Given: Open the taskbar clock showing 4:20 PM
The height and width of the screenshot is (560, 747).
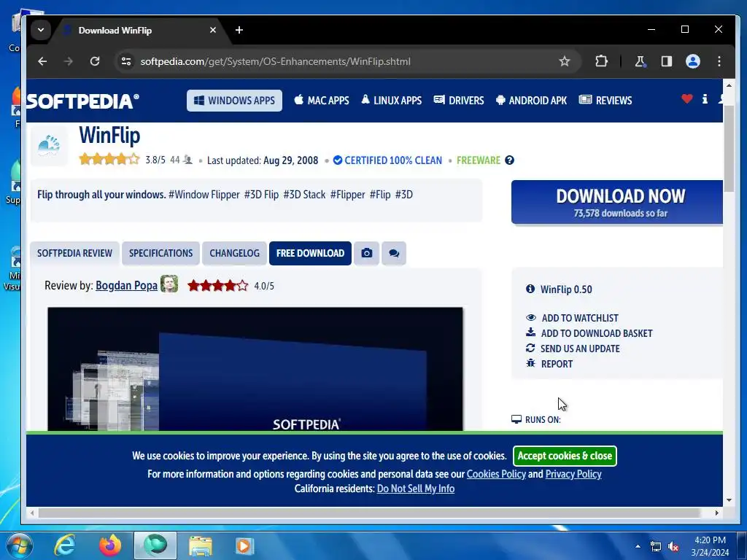Looking at the screenshot, I should (710, 546).
